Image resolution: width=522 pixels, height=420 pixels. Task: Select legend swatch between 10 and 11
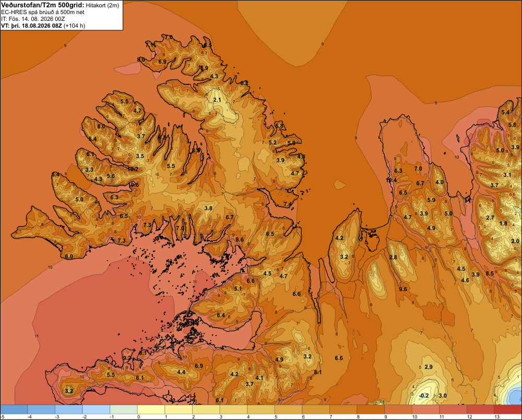pos(425,410)
